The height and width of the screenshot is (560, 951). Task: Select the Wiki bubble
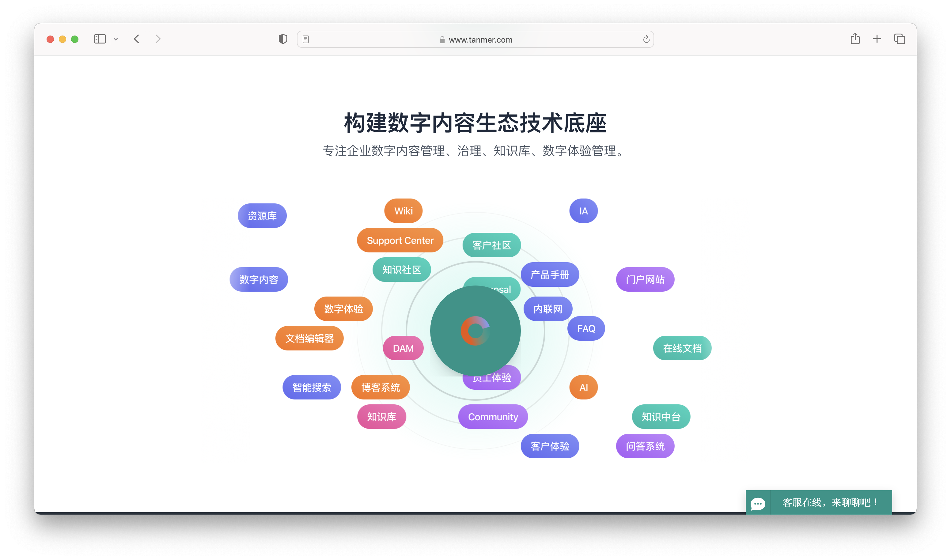click(404, 211)
